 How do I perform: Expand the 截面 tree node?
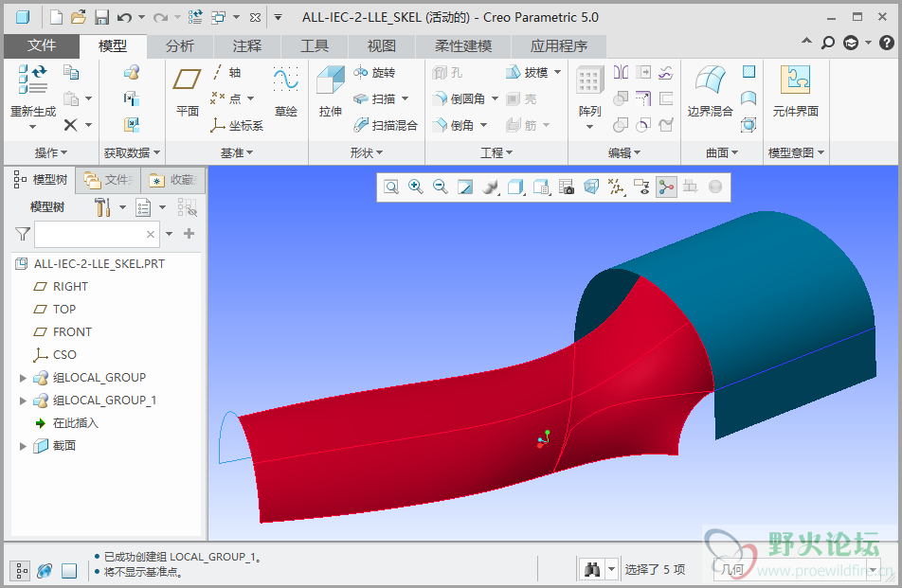pyautogui.click(x=23, y=446)
